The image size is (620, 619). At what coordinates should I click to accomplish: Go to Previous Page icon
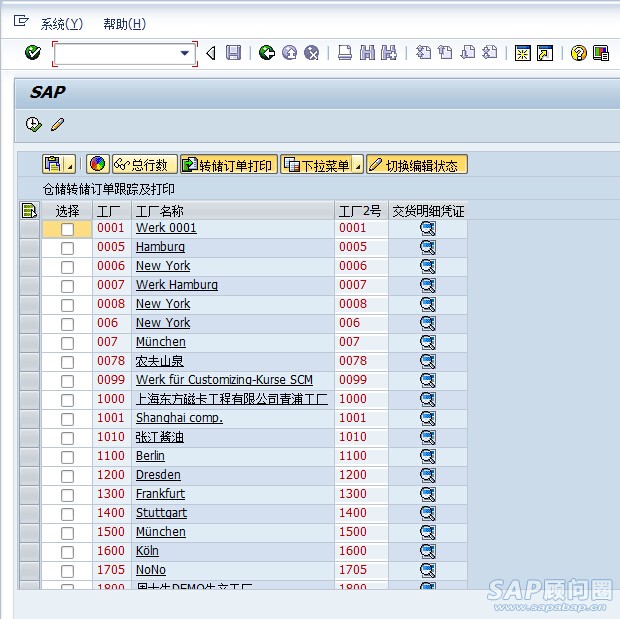point(445,53)
